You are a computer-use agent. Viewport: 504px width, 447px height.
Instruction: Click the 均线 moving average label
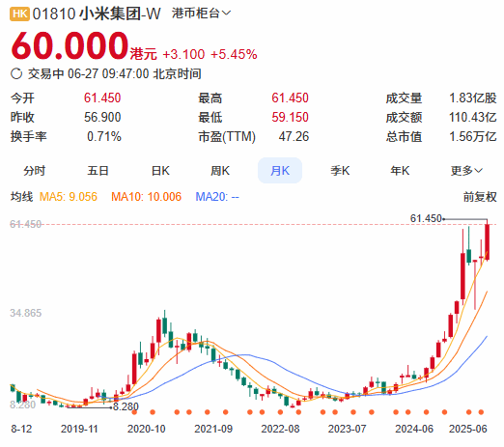click(x=21, y=197)
